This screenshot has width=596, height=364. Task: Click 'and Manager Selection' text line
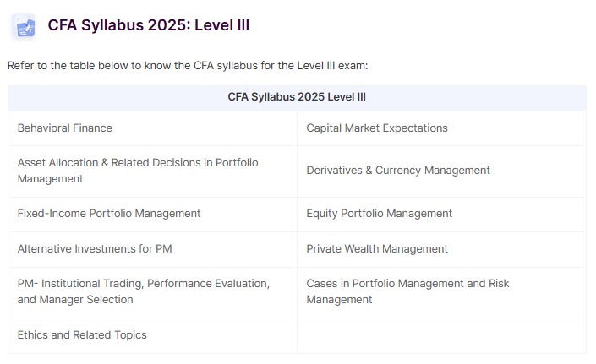pos(75,300)
